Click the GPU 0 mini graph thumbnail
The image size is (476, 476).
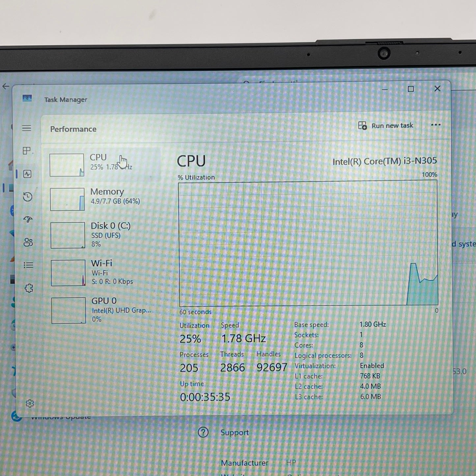pyautogui.click(x=69, y=310)
